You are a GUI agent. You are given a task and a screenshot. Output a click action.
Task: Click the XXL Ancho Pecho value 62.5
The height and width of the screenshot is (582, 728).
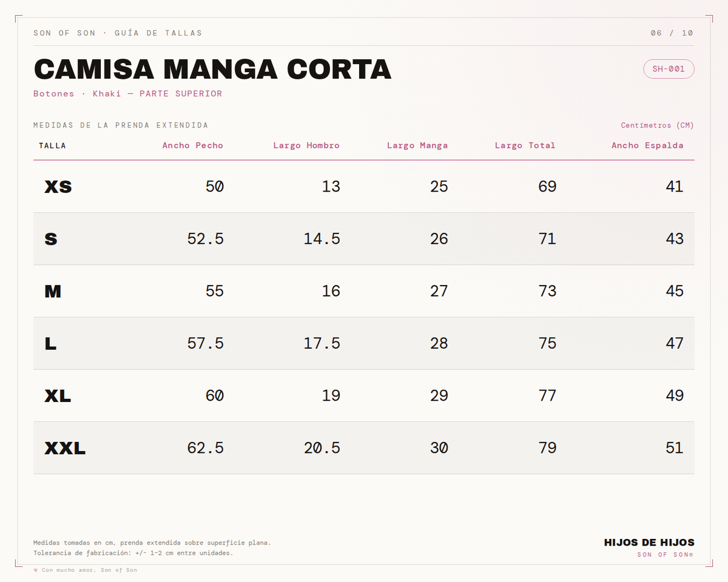[x=206, y=448]
